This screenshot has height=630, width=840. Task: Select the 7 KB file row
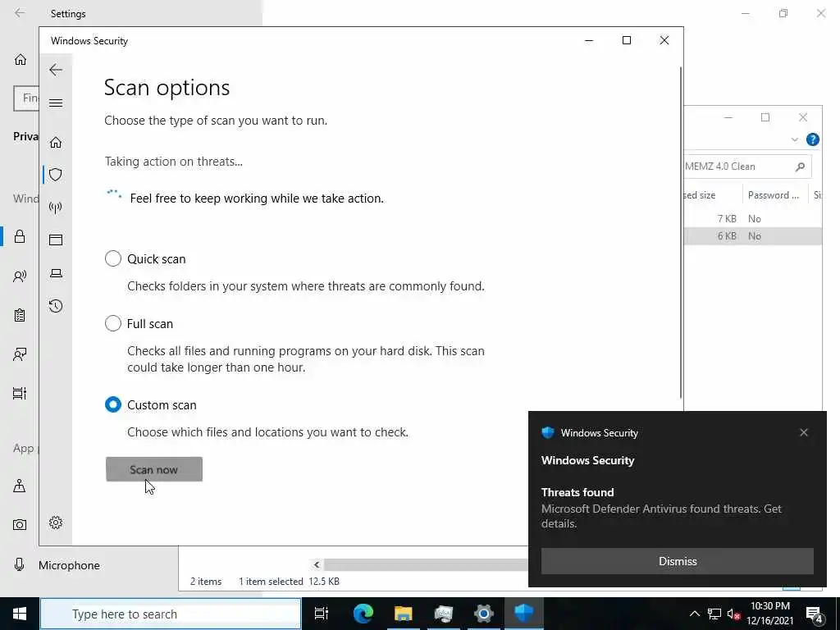[x=753, y=218]
